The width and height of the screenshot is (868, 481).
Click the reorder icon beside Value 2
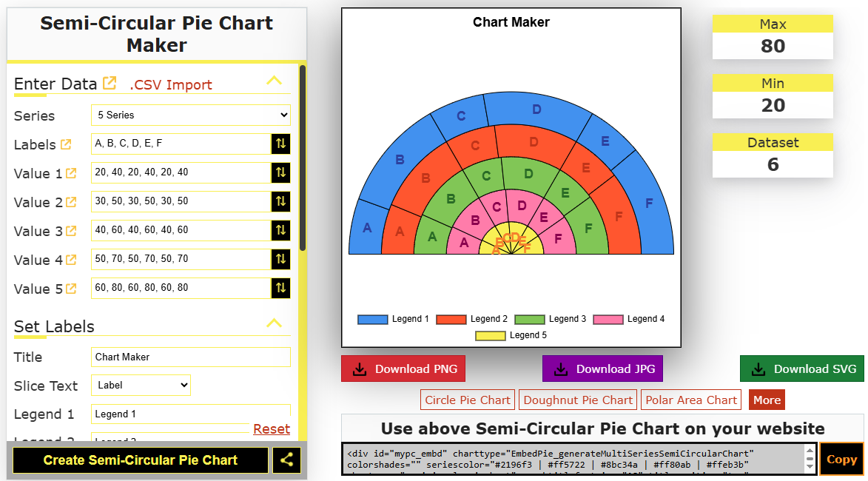(281, 201)
